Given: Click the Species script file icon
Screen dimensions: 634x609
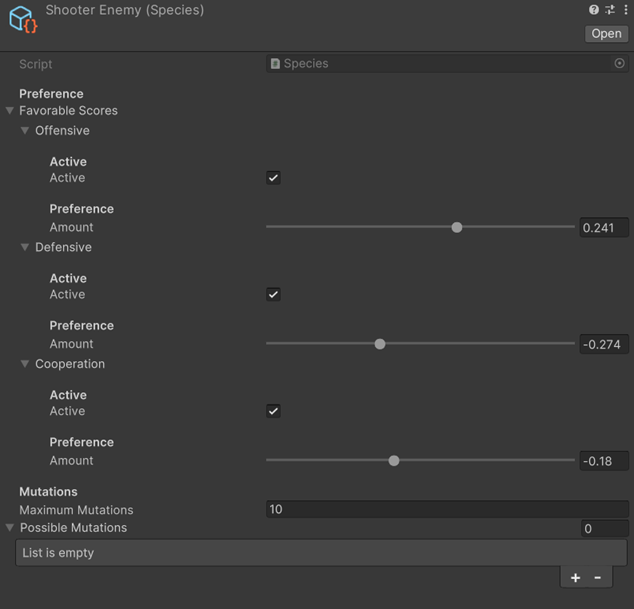Looking at the screenshot, I should tap(275, 63).
